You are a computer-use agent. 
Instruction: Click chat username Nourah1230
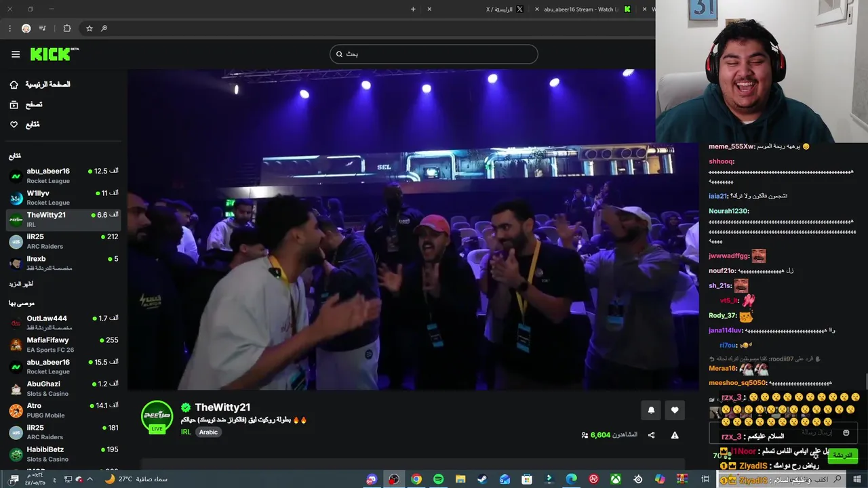click(729, 211)
